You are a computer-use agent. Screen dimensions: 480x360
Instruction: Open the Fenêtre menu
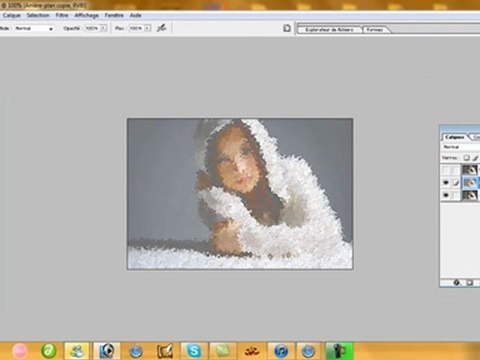click(114, 15)
